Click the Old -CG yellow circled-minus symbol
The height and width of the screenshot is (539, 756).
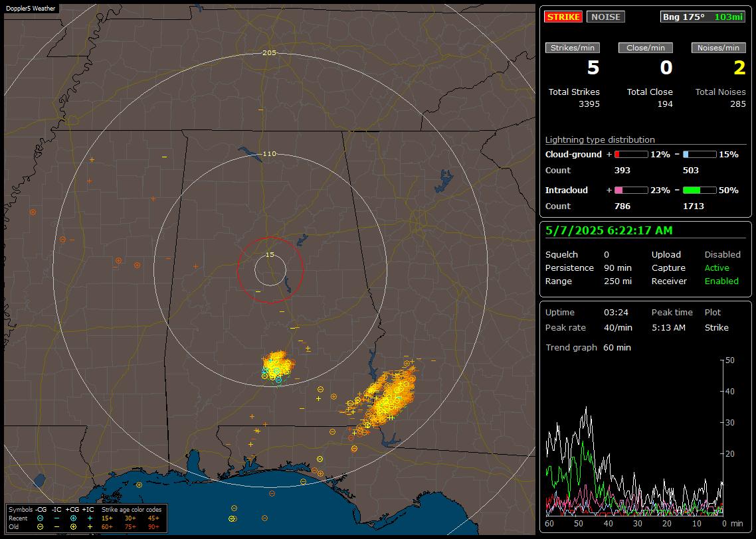(x=41, y=527)
